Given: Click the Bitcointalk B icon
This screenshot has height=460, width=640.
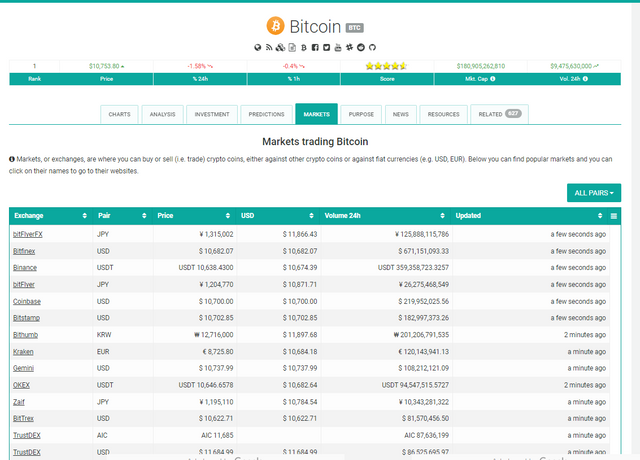Looking at the screenshot, I should click(303, 48).
